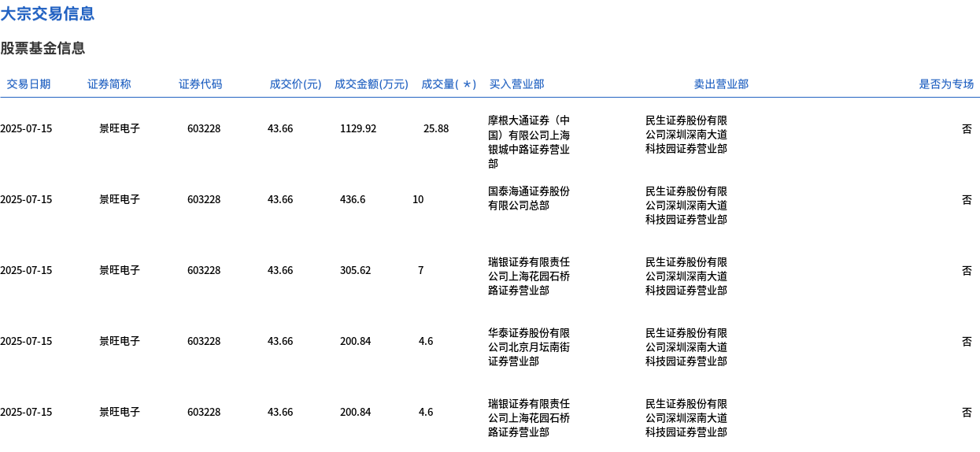Select 603228 code in the 436.6 row
Image resolution: width=980 pixels, height=452 pixels.
(204, 199)
